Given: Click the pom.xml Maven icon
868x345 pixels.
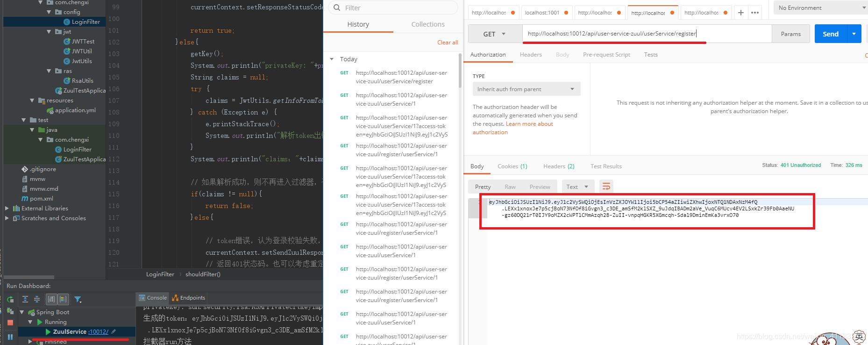Looking at the screenshot, I should click(x=25, y=199).
